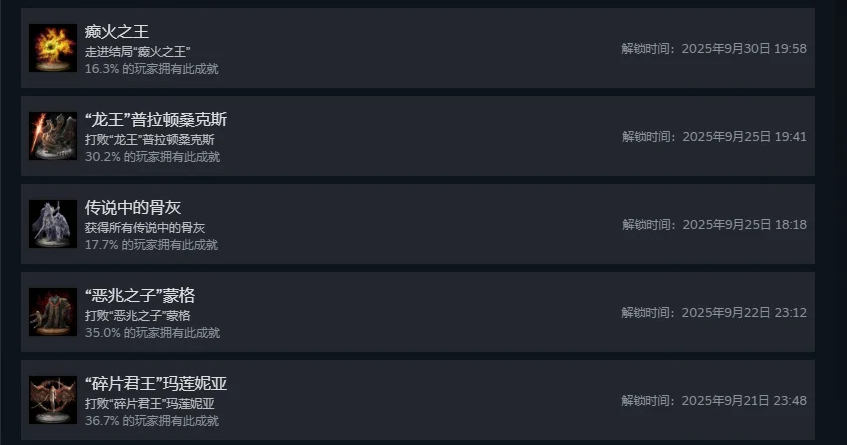Click the "龙王"普拉顿桑克斯 achievement title
Image resolution: width=847 pixels, height=445 pixels.
(x=156, y=120)
